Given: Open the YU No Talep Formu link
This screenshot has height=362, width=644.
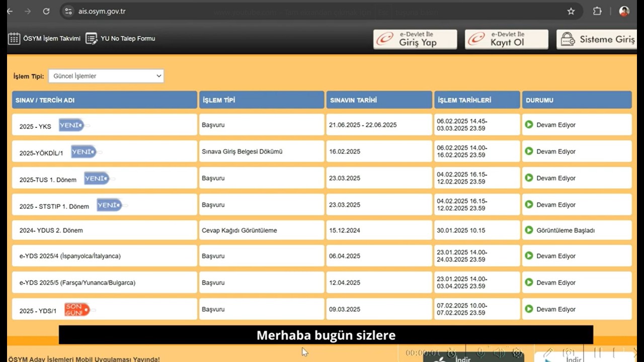Looking at the screenshot, I should (120, 39).
